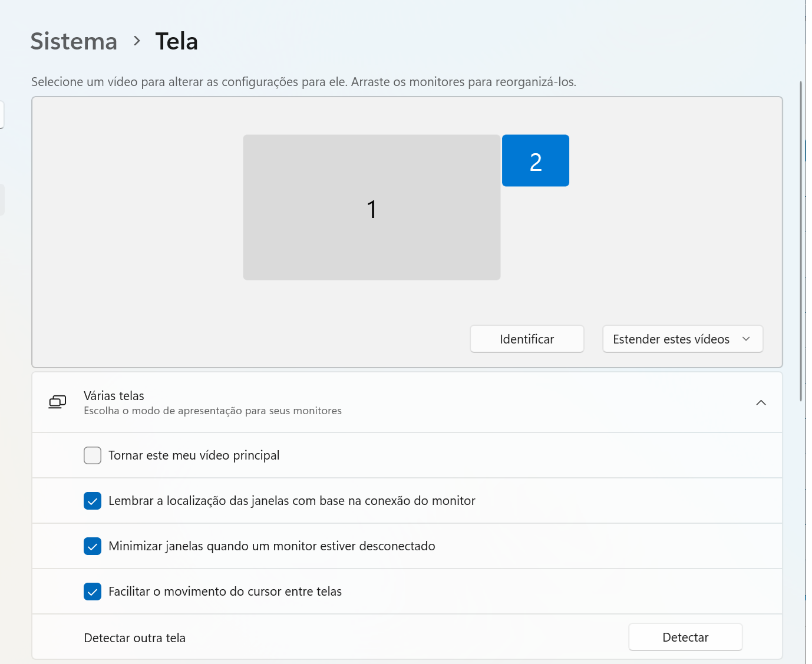This screenshot has height=664, width=812.
Task: Click the Tela page heading
Action: pos(176,41)
